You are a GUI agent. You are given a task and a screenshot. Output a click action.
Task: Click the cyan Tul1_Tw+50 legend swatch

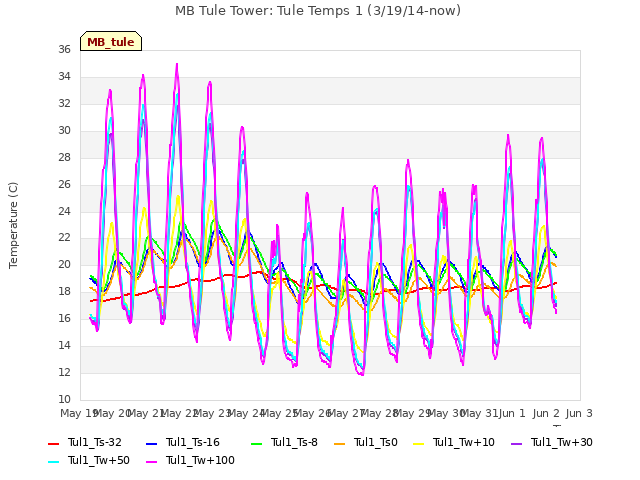(53, 461)
